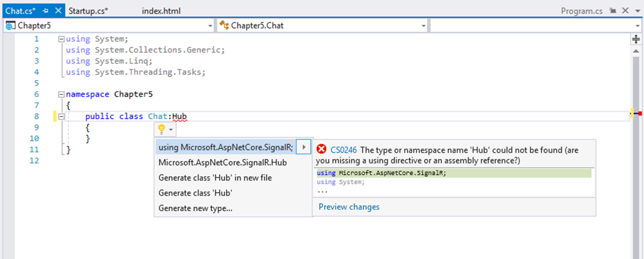Click the split editor icon above scrollbar

636,39
